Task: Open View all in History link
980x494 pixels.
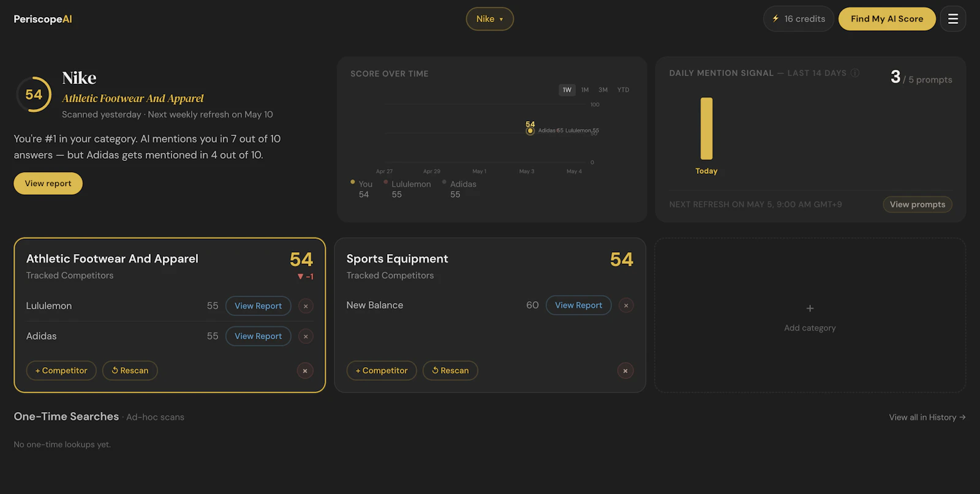Action: point(927,417)
